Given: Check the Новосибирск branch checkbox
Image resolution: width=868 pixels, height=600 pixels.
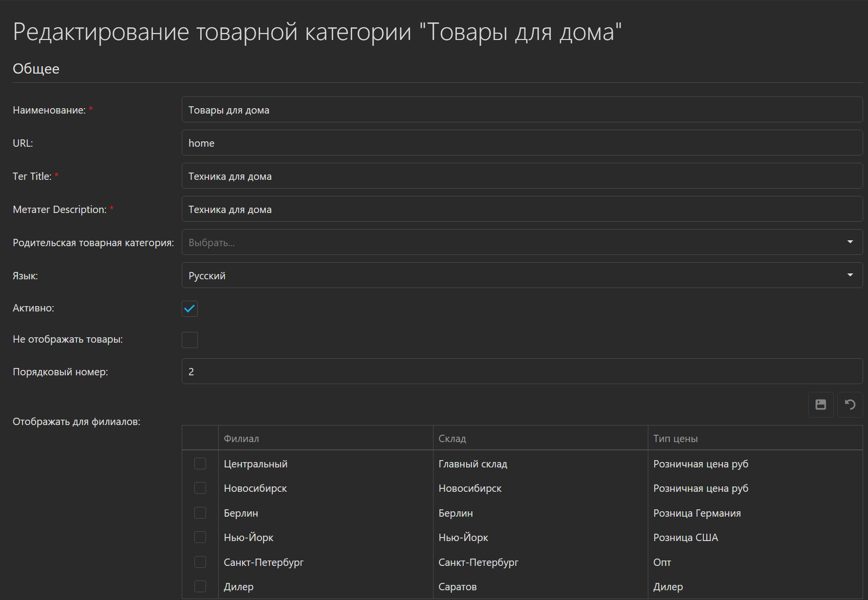Looking at the screenshot, I should coord(200,488).
